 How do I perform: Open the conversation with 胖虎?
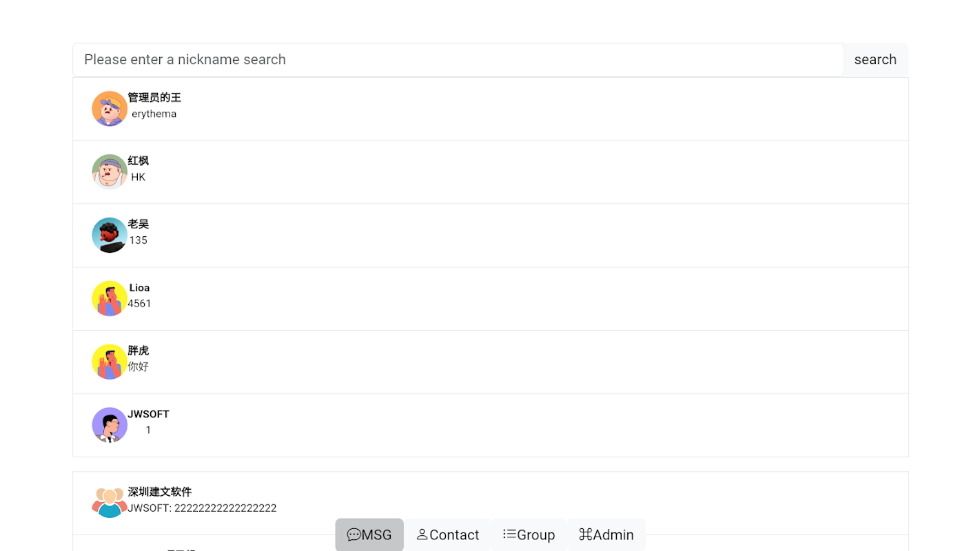tap(482, 362)
